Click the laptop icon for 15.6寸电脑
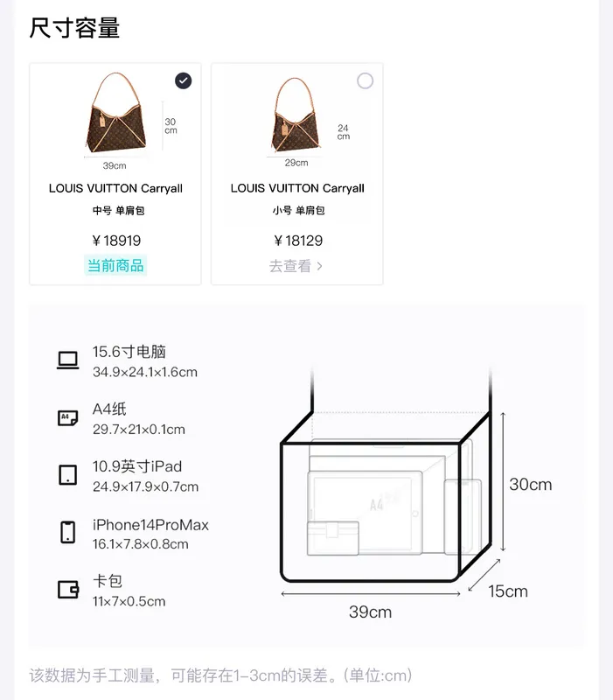This screenshot has width=613, height=700. pos(68,360)
